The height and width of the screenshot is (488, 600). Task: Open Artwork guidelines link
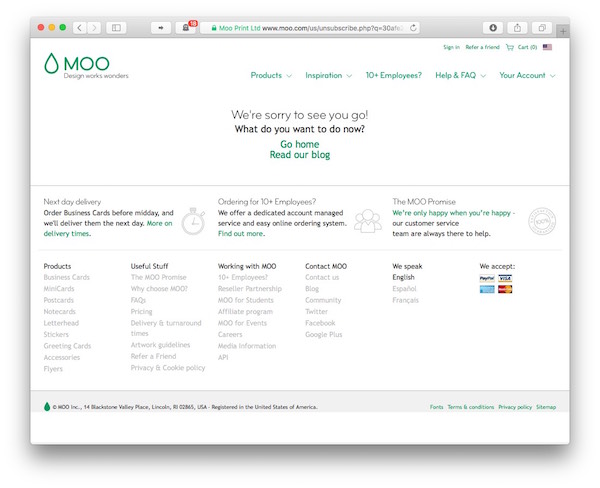[160, 345]
